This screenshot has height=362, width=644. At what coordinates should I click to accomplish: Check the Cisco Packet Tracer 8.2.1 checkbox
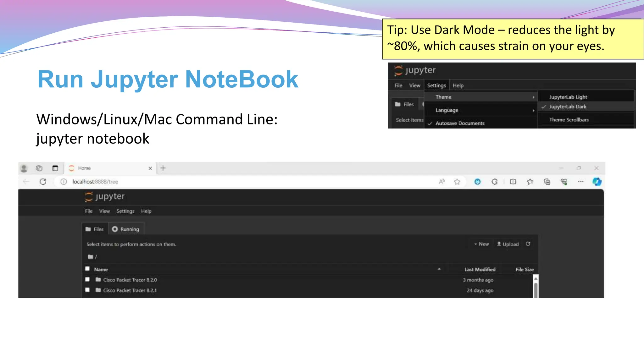[87, 290]
